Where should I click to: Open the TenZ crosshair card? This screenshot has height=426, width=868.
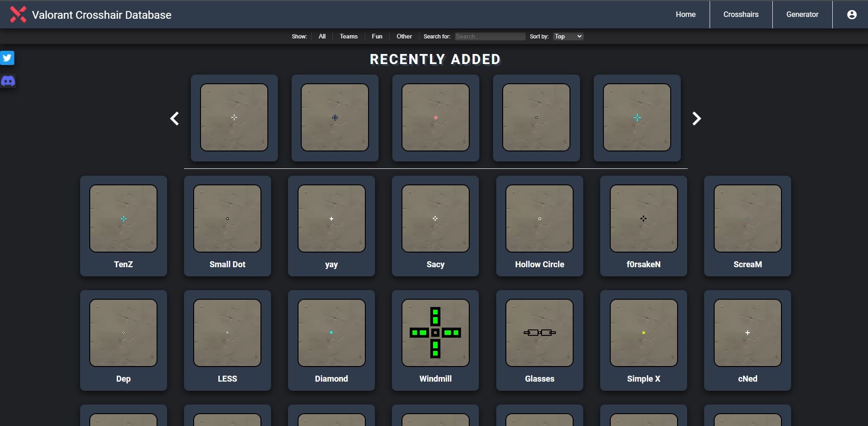(124, 226)
